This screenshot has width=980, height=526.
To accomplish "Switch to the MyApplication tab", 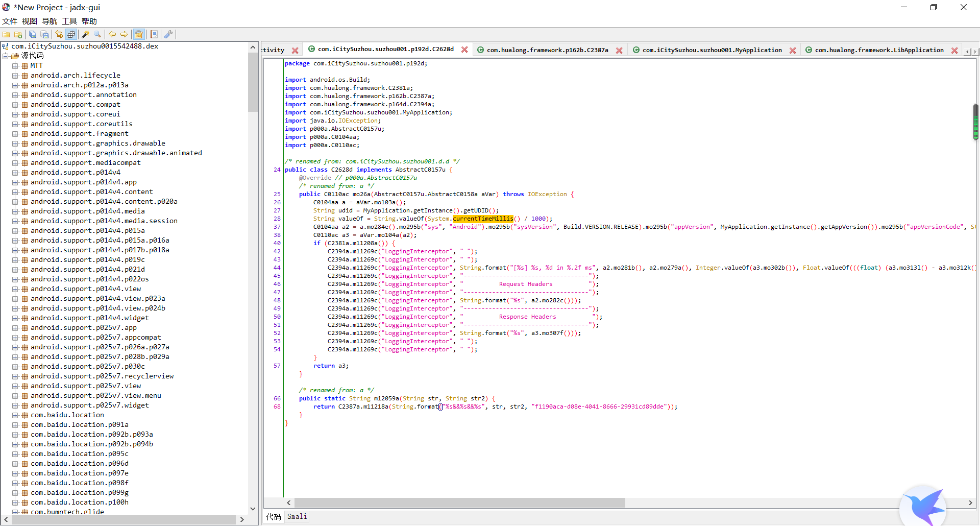I will tap(712, 50).
